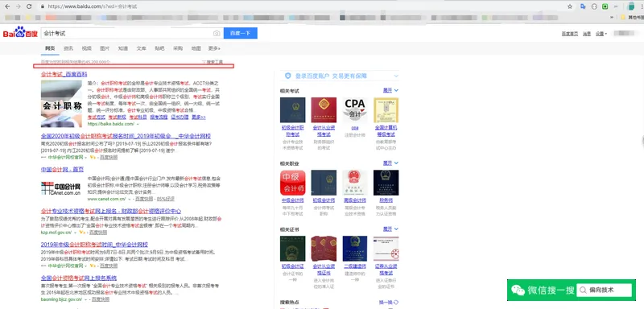Click the round gray extension icon
Screen dimensions: 644x309
[594, 6]
